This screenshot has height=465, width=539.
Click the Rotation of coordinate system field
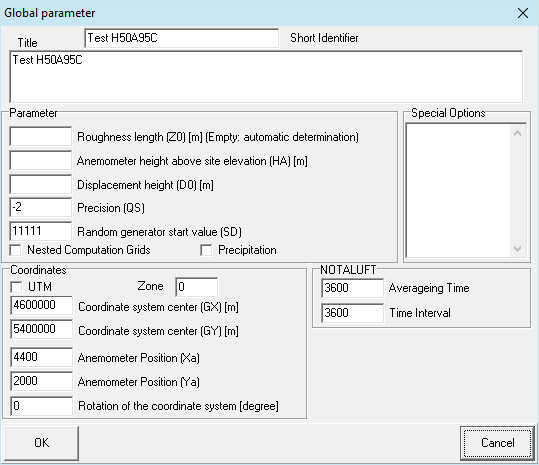coord(41,406)
